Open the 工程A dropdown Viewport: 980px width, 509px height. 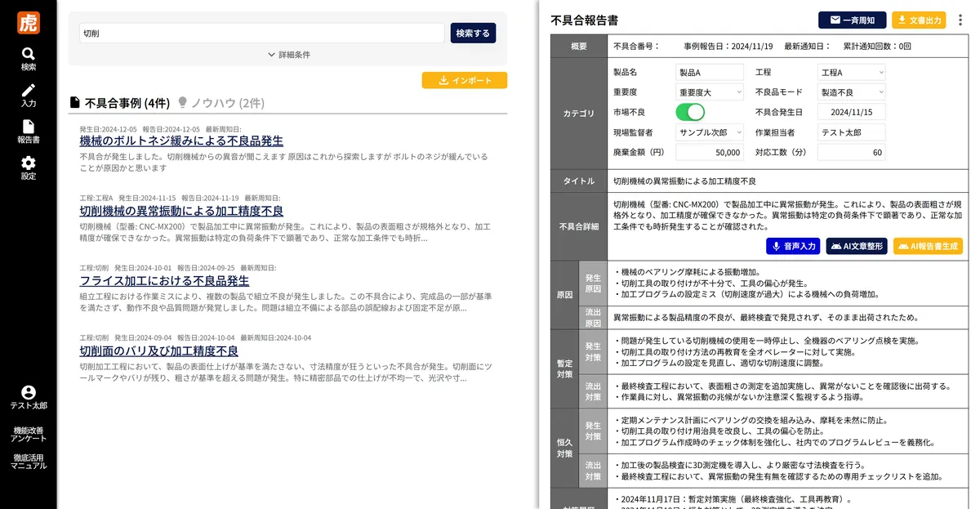point(851,73)
